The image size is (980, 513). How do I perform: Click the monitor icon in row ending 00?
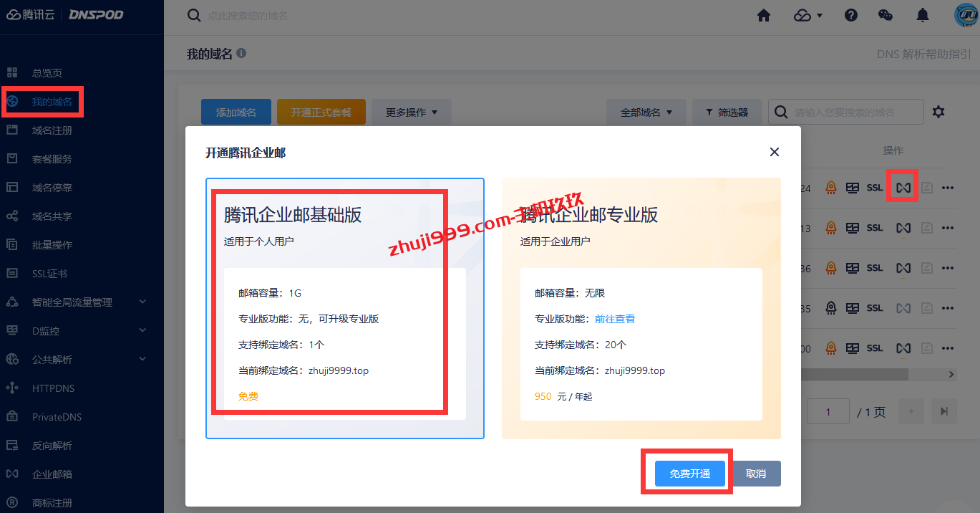click(852, 348)
